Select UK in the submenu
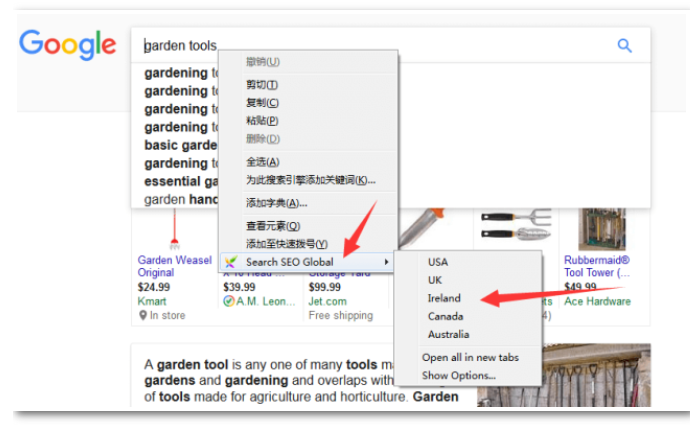Image resolution: width=691 pixels, height=425 pixels. 435,280
